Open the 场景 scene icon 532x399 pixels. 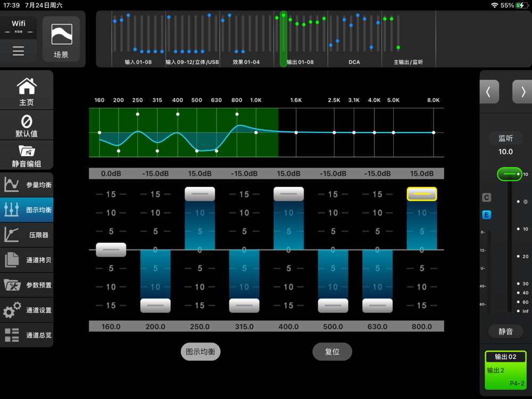pos(61,39)
